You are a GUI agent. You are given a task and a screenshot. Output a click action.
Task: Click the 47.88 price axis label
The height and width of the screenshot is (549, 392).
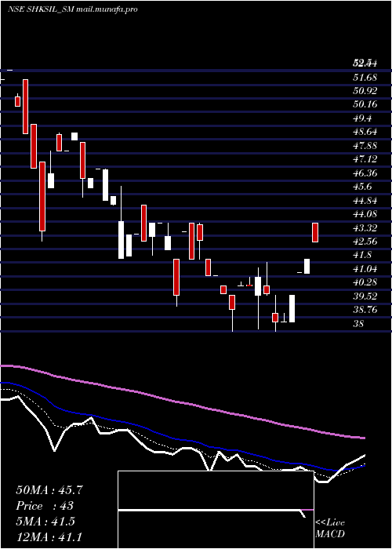coord(365,146)
